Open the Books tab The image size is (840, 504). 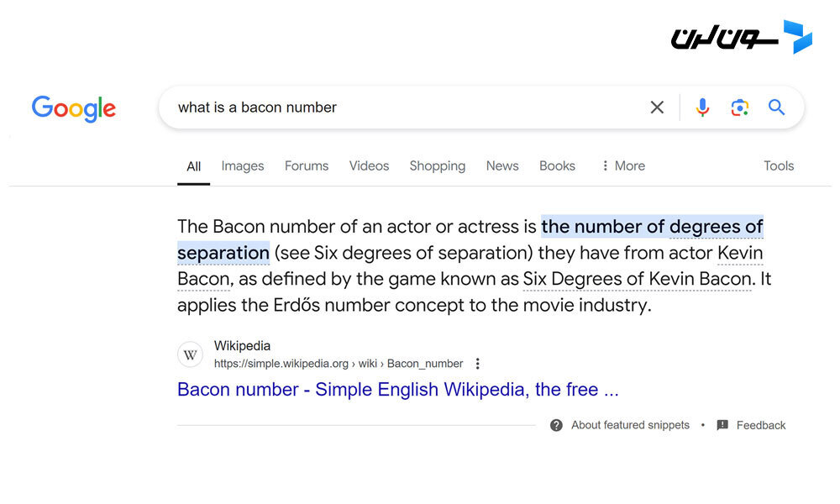click(x=557, y=166)
